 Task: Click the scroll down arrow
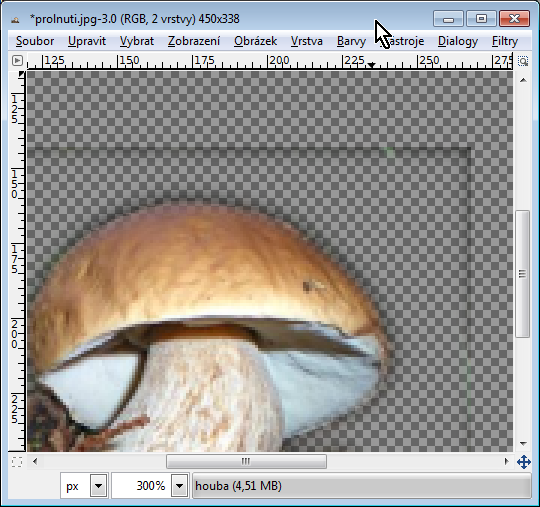coord(523,443)
